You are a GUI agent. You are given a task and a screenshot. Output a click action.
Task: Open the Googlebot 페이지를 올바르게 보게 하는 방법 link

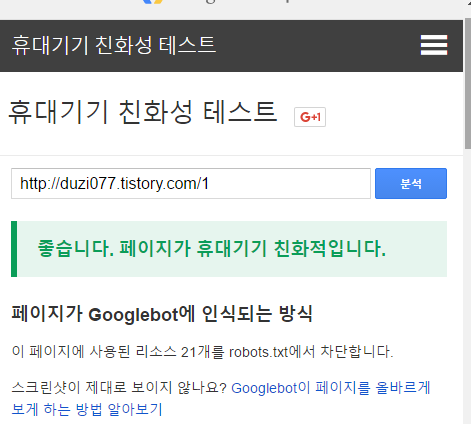pos(221,398)
